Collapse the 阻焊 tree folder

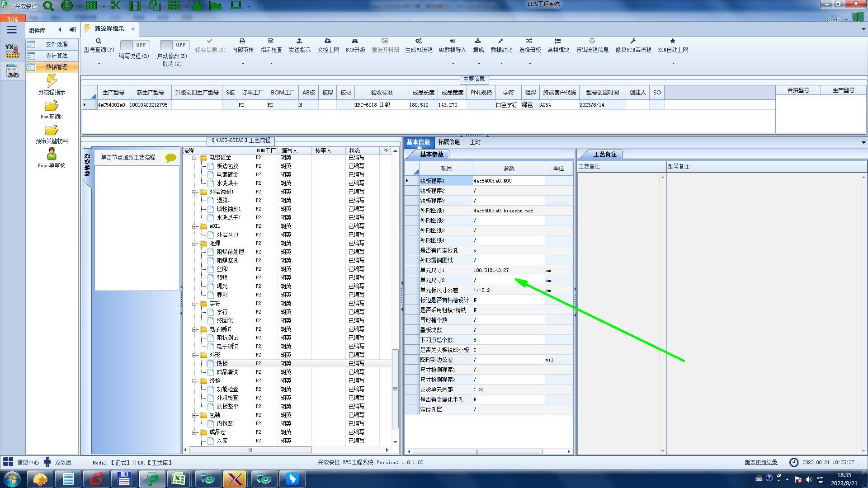194,244
